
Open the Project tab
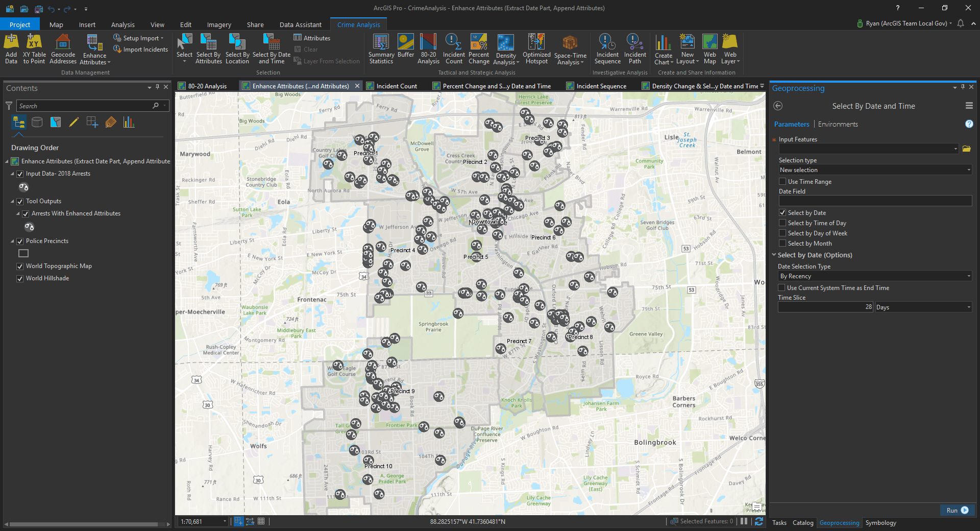click(20, 25)
